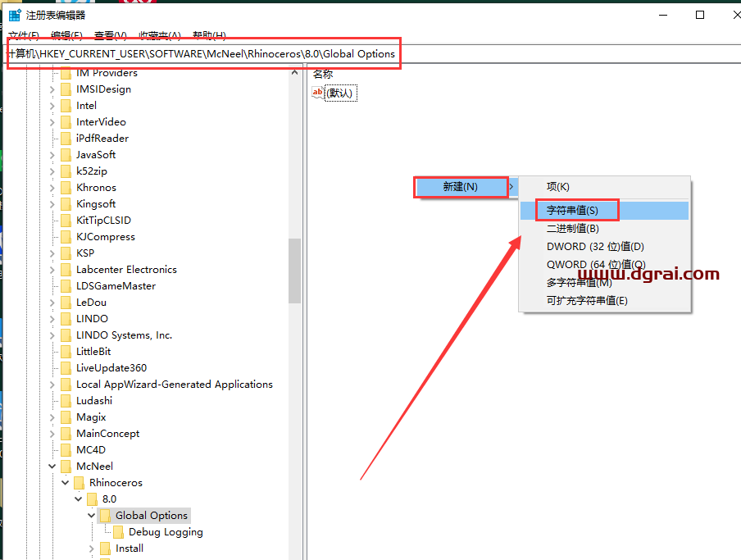The image size is (741, 560).
Task: Click the Intel folder icon
Action: (66, 106)
